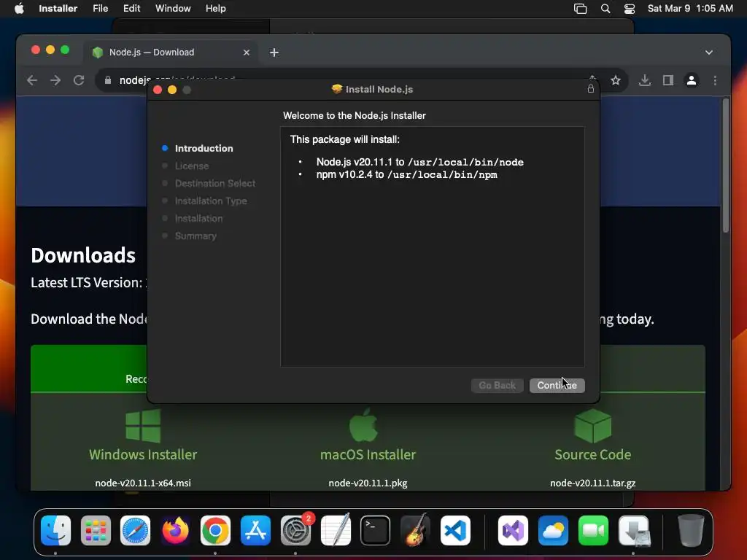The height and width of the screenshot is (560, 747).
Task: Open Chrome profile avatar
Action: (692, 80)
